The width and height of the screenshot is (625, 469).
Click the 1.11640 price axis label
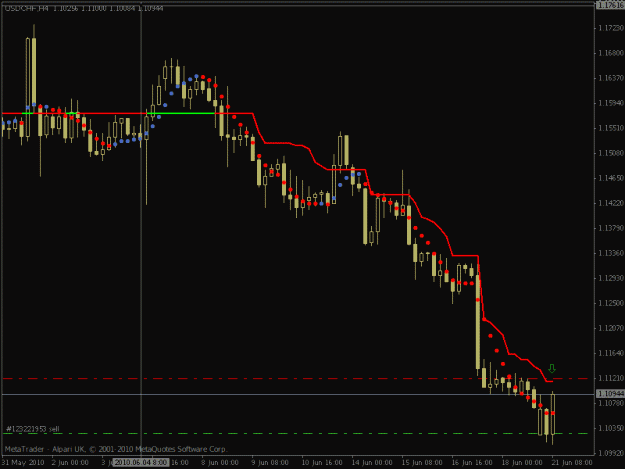click(611, 353)
